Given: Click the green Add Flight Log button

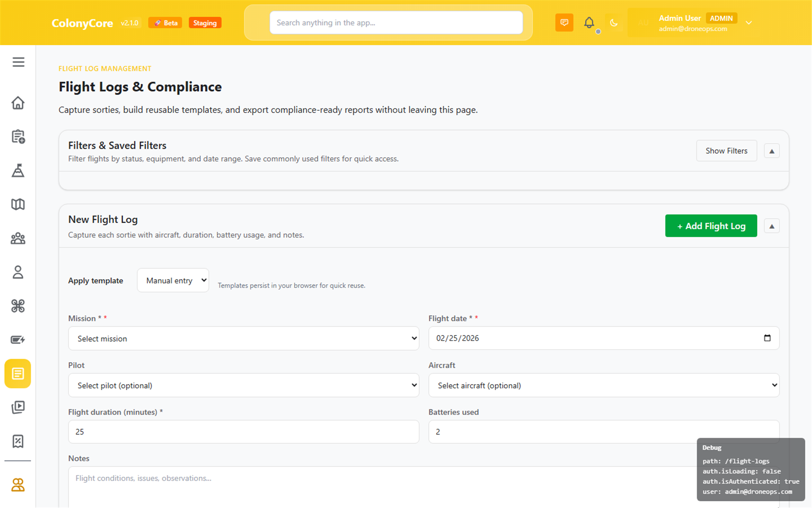Looking at the screenshot, I should (x=711, y=226).
